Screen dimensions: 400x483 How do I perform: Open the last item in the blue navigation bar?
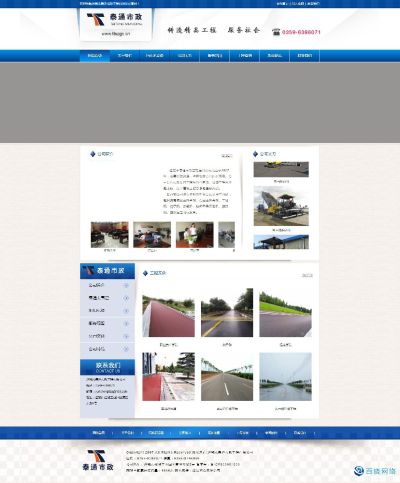coord(305,56)
